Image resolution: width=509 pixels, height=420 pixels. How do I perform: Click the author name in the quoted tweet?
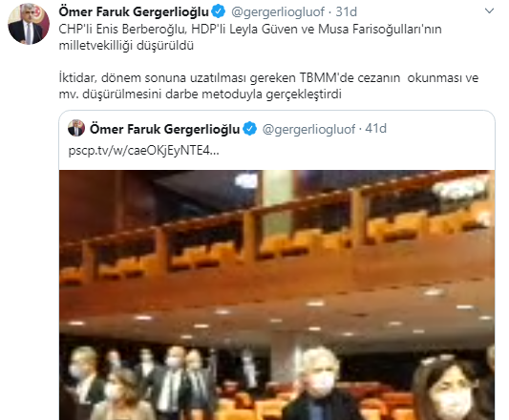click(x=164, y=129)
